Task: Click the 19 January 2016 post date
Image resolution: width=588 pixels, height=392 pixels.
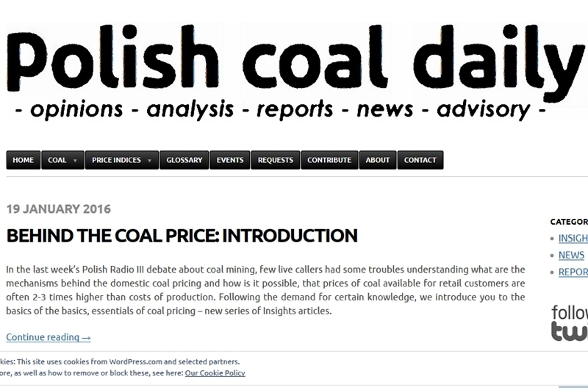Action: 58,209
